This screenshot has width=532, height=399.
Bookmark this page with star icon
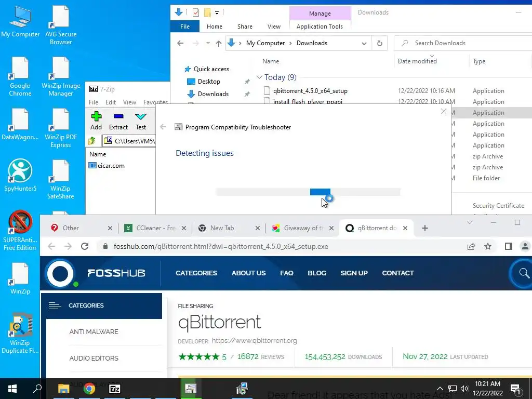(x=488, y=246)
